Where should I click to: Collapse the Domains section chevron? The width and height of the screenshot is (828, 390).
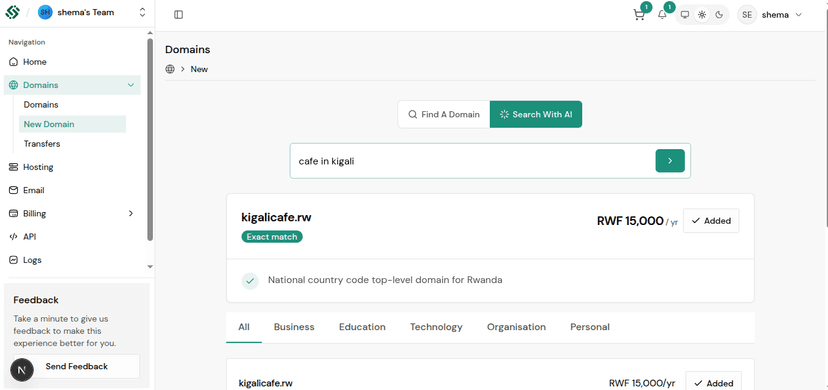(130, 85)
